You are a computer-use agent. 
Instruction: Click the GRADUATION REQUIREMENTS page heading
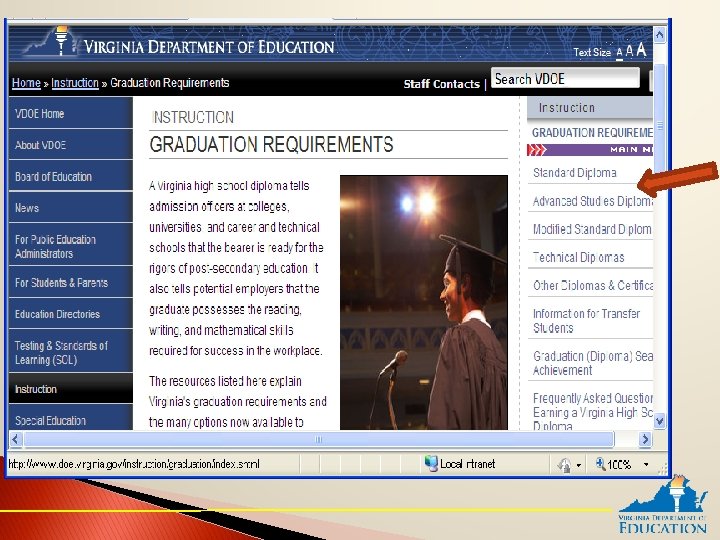(271, 144)
